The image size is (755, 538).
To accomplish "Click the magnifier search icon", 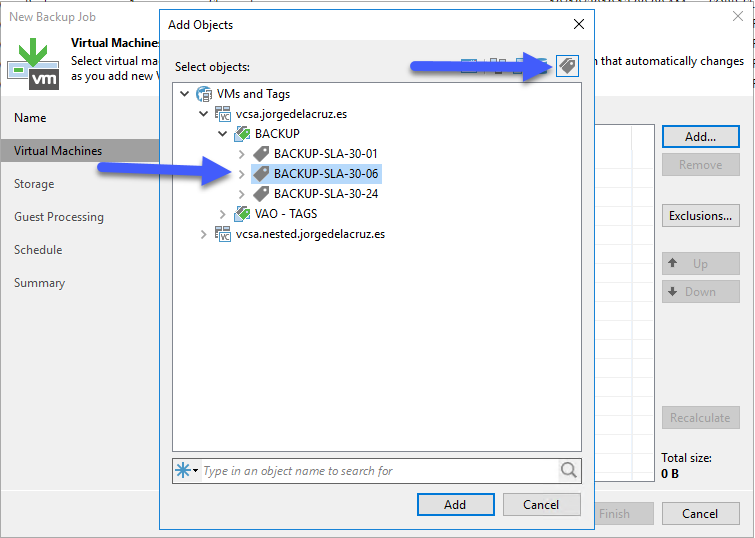I will [569, 470].
